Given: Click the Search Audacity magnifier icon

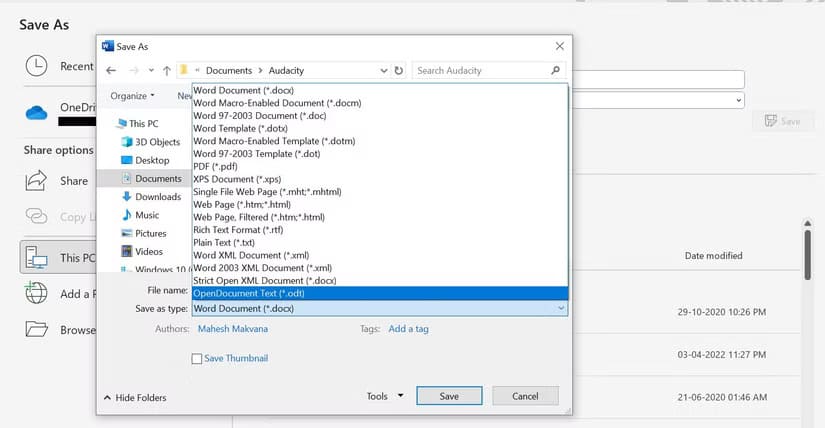Looking at the screenshot, I should pyautogui.click(x=555, y=70).
